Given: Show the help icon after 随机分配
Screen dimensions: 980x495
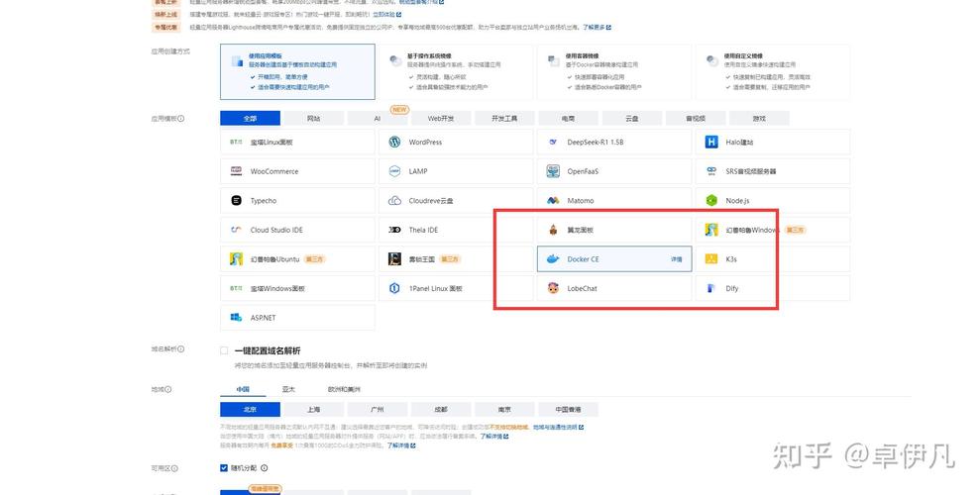Looking at the screenshot, I should point(264,468).
